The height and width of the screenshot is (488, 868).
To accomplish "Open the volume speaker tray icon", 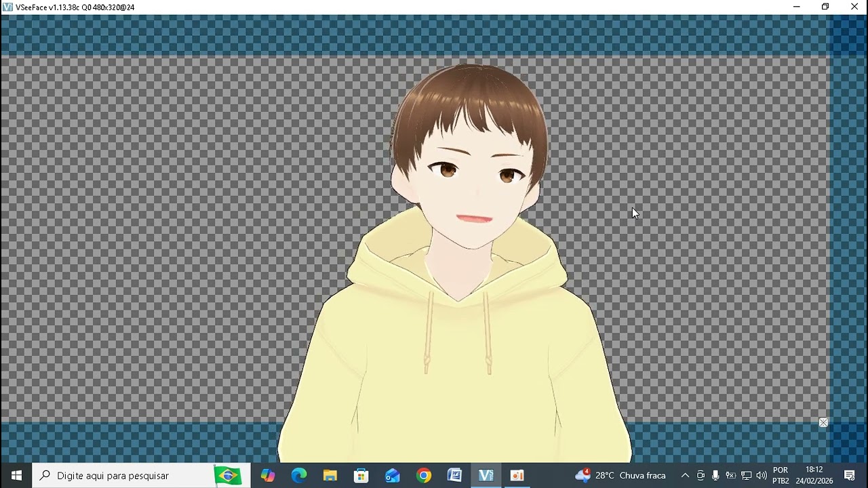I will point(761,476).
